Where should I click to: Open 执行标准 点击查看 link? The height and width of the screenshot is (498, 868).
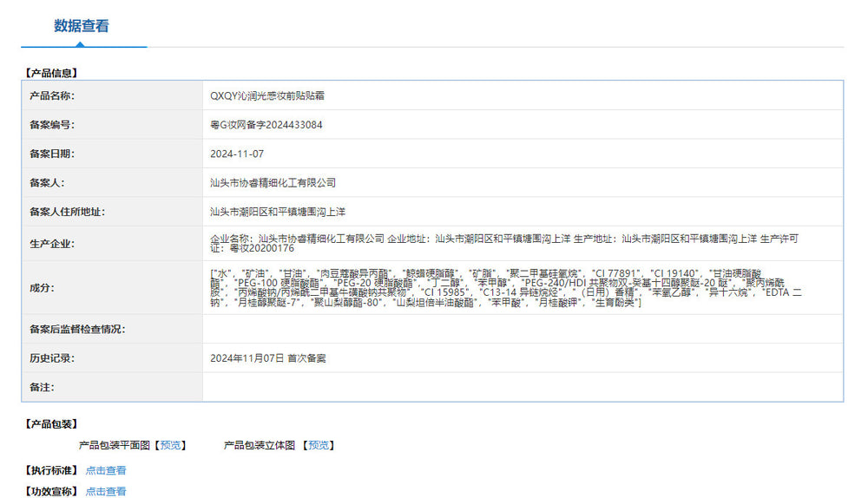click(106, 470)
